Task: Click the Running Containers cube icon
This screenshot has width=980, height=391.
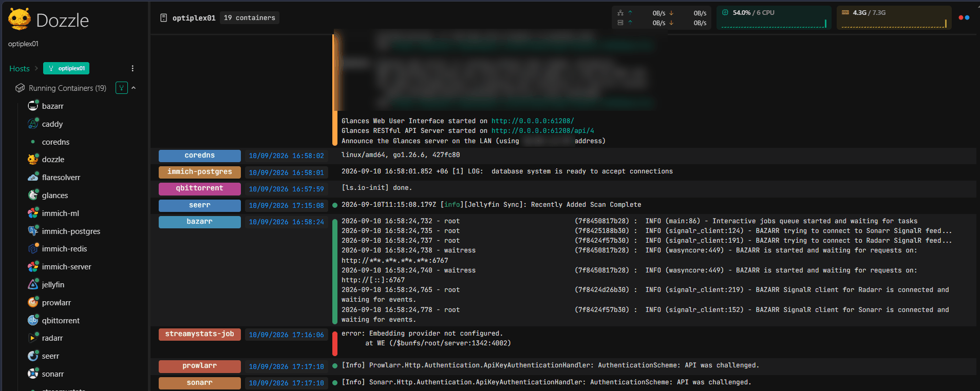Action: 20,88
